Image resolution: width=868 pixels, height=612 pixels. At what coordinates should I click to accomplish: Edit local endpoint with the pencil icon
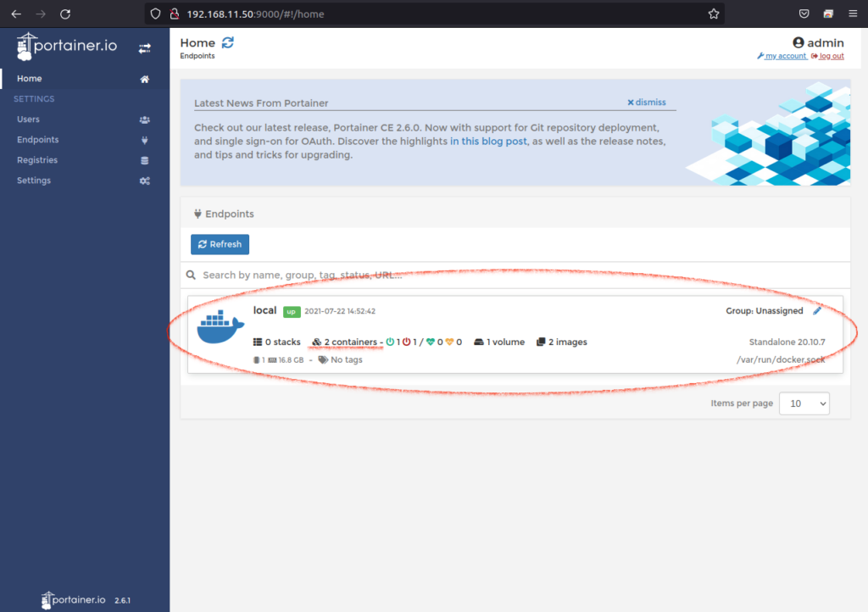[817, 311]
